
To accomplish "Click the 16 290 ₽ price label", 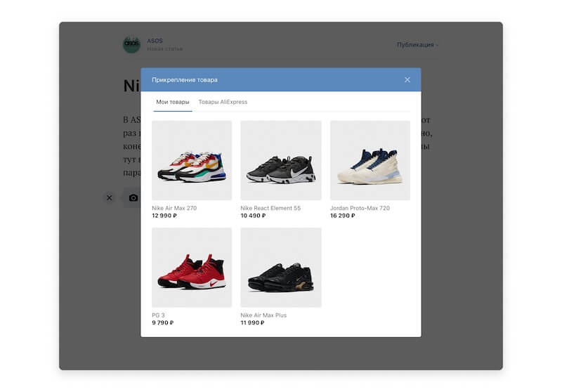I will 342,216.
